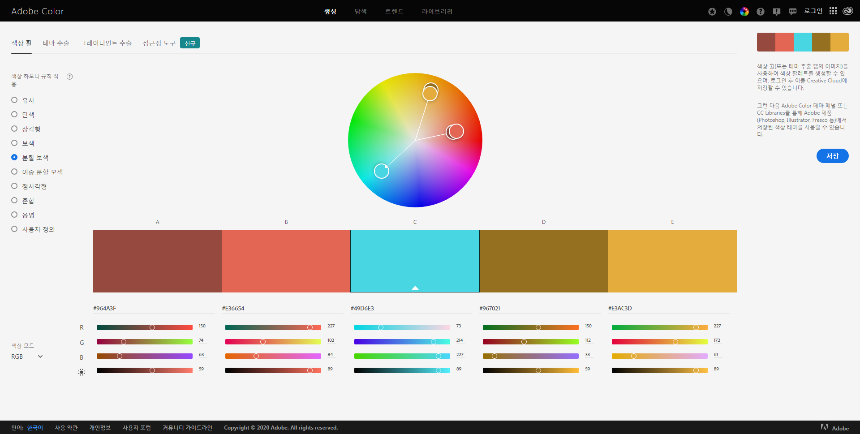Click the hex code field for color E
860x434 pixels.
point(670,308)
